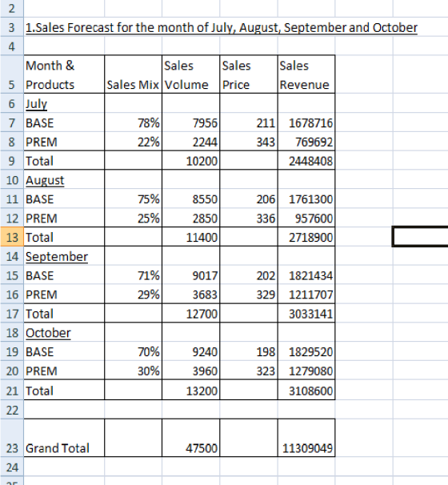Image resolution: width=448 pixels, height=485 pixels.
Task: Select the grand total volume 47500
Action: pyautogui.click(x=190, y=438)
